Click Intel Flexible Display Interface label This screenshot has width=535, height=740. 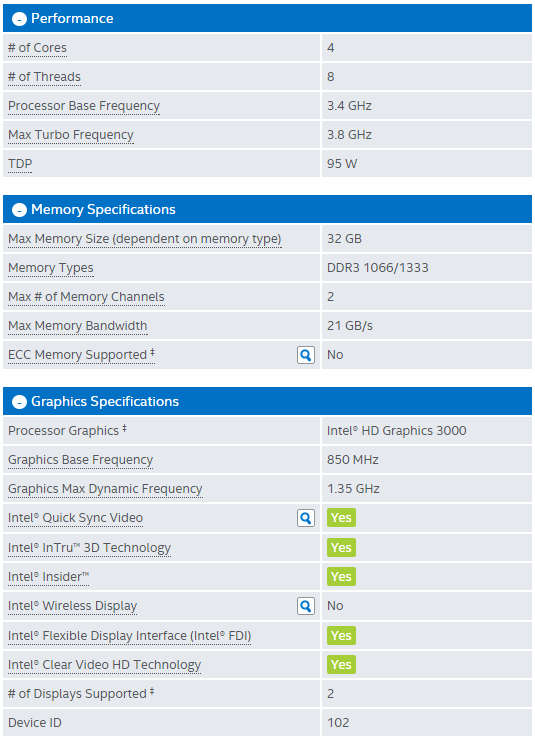tap(130, 636)
